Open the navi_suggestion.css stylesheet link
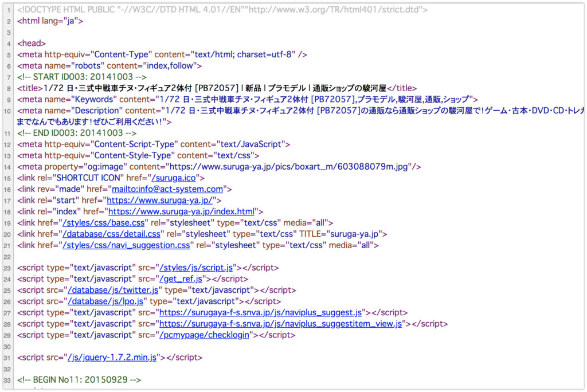The image size is (587, 392). point(127,245)
